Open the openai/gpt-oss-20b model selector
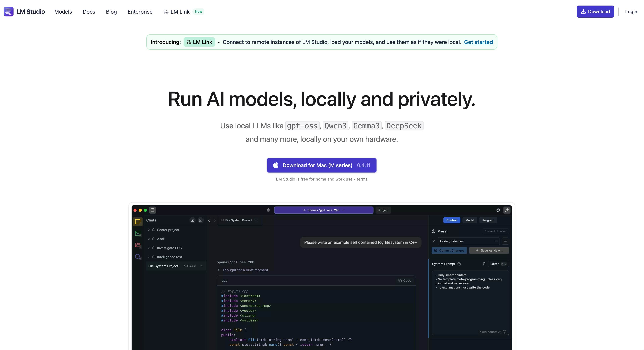The height and width of the screenshot is (350, 644). click(x=324, y=210)
